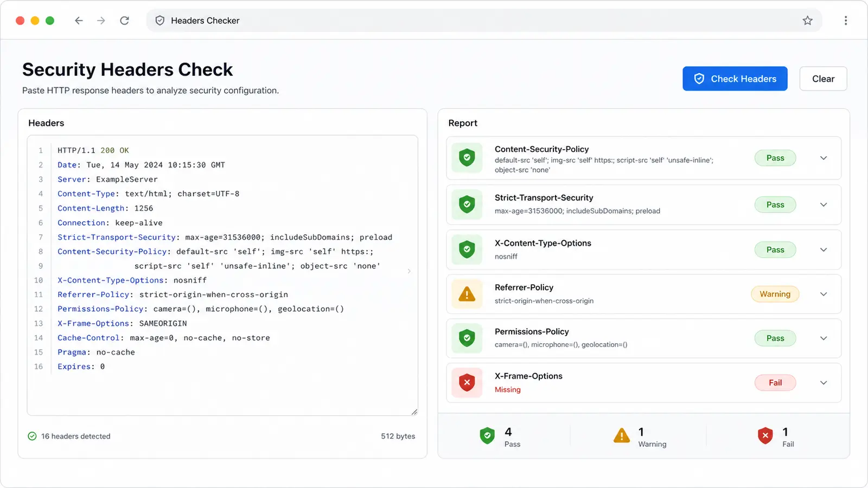Image resolution: width=868 pixels, height=488 pixels.
Task: Click the X-Content-Type-Options: nosniff editor line
Action: tap(132, 280)
